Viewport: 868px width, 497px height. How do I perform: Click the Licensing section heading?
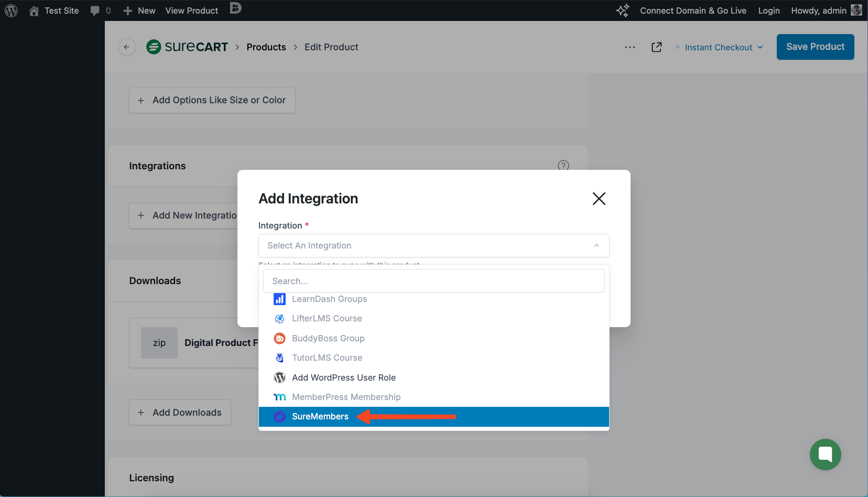151,478
